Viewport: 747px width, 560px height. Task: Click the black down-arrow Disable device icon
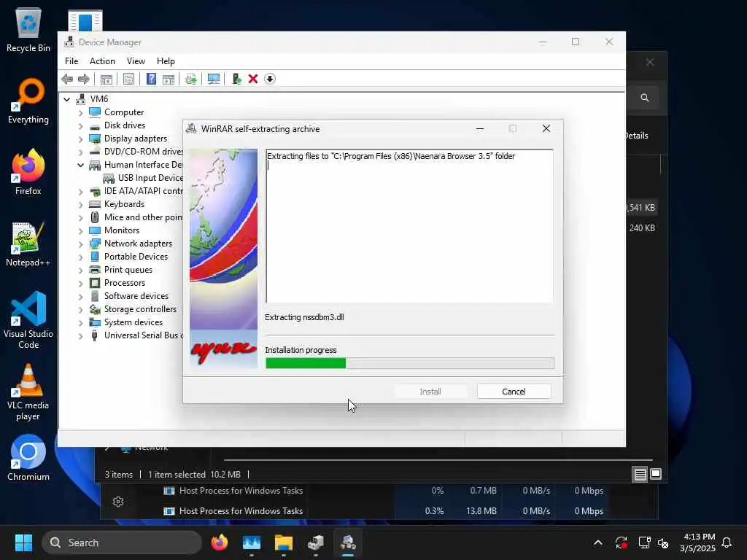point(270,79)
